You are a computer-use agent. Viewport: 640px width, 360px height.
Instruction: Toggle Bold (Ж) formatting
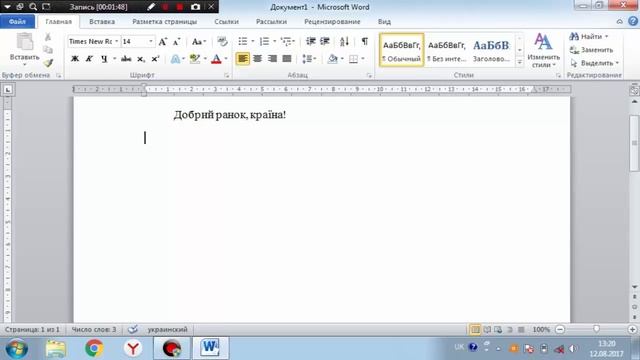pos(75,59)
